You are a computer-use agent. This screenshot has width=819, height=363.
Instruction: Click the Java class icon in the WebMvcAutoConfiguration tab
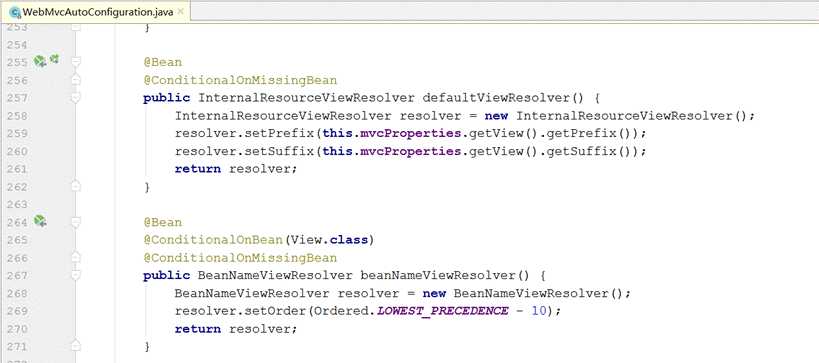tap(15, 11)
